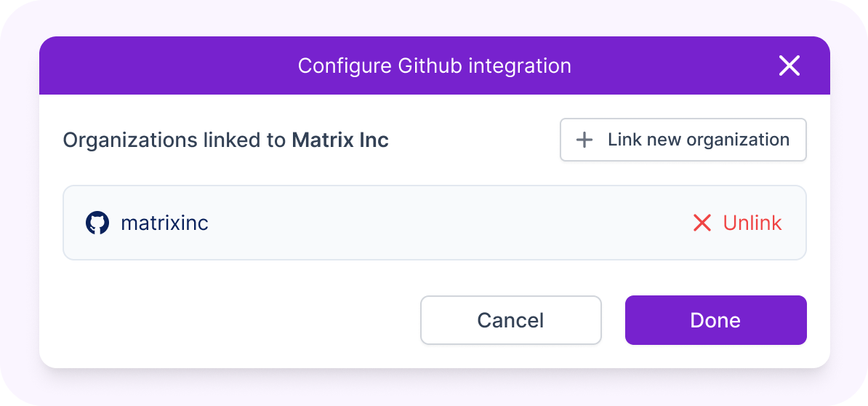Image resolution: width=868 pixels, height=406 pixels.
Task: Cancel the Github integration changes
Action: tap(510, 320)
